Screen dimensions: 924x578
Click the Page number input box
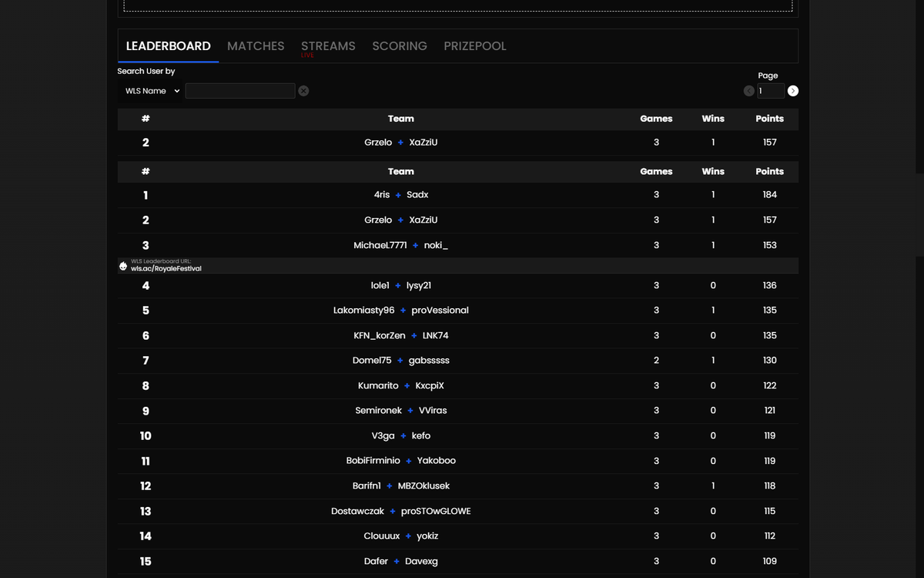pyautogui.click(x=771, y=91)
